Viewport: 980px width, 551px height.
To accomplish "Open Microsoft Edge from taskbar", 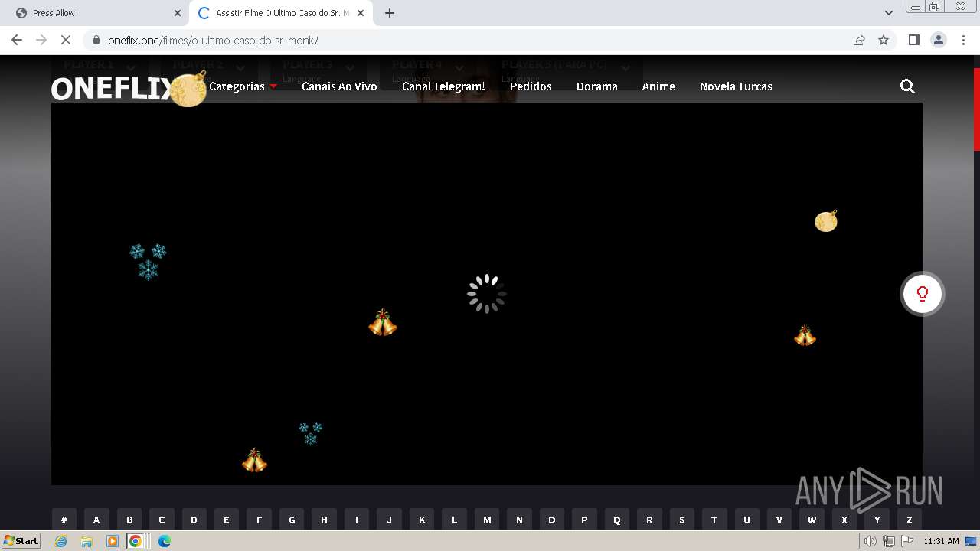I will [165, 541].
